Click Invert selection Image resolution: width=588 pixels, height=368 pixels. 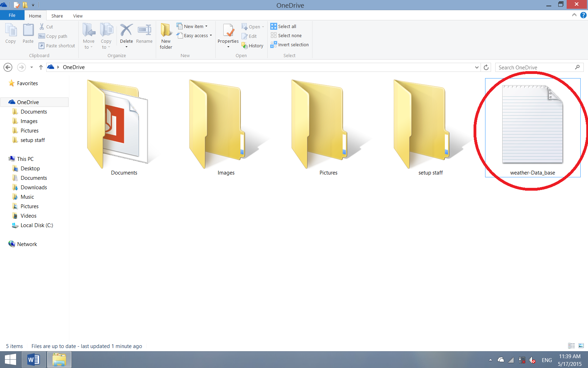[289, 45]
